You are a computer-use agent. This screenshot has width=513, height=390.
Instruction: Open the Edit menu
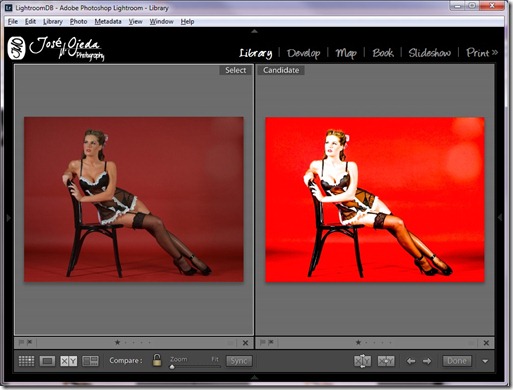pyautogui.click(x=30, y=22)
